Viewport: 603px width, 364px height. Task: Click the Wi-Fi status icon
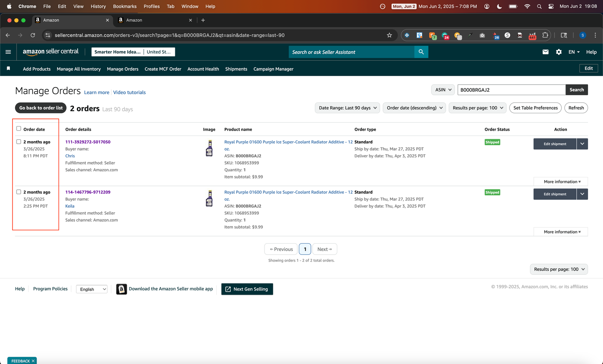(x=527, y=6)
